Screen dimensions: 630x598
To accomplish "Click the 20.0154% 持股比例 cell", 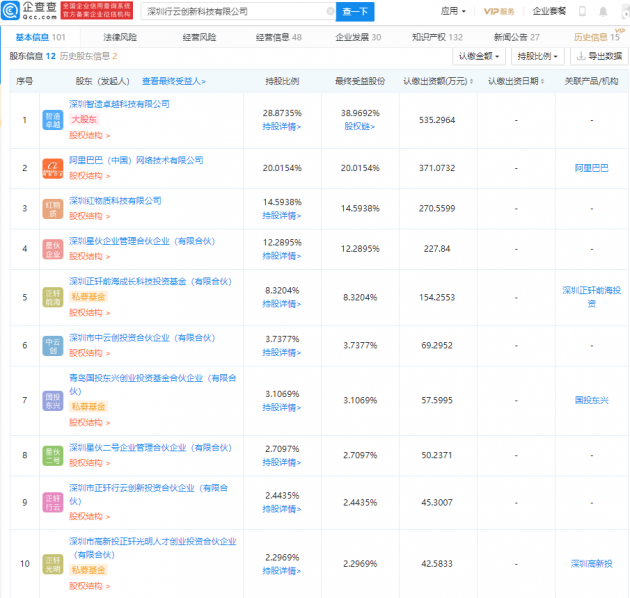I will point(282,168).
